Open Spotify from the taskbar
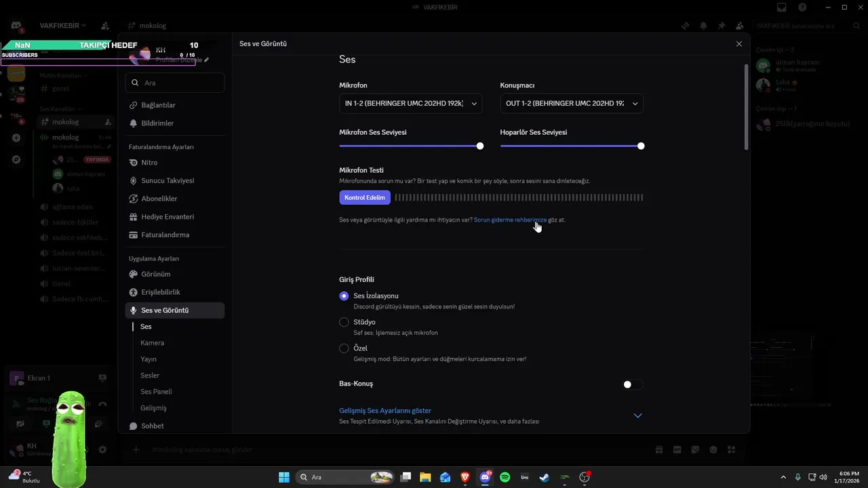The image size is (868, 488). click(x=505, y=477)
